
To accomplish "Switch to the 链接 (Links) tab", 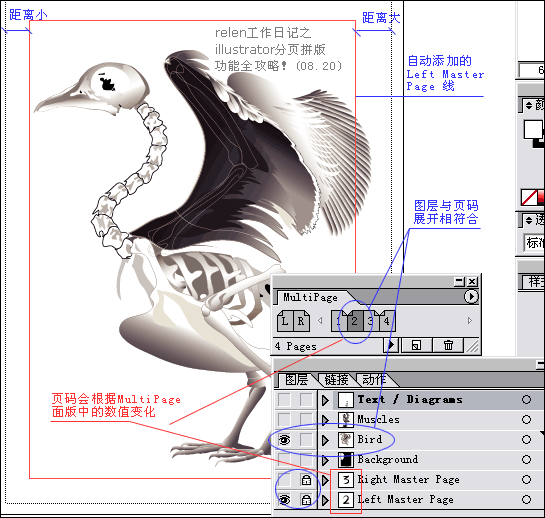I will tap(336, 380).
